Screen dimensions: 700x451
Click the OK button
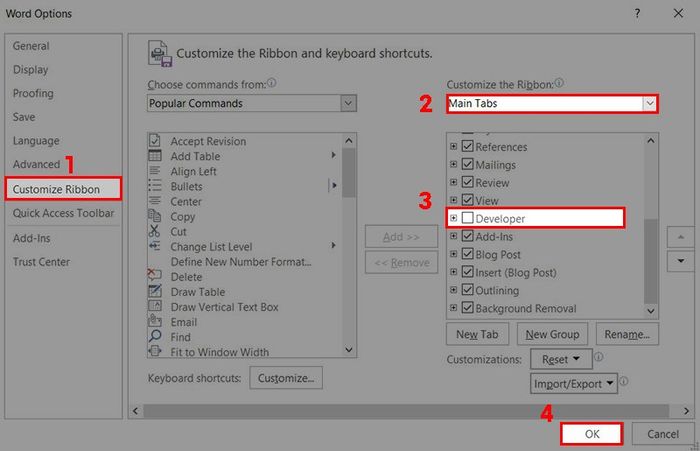click(x=592, y=434)
